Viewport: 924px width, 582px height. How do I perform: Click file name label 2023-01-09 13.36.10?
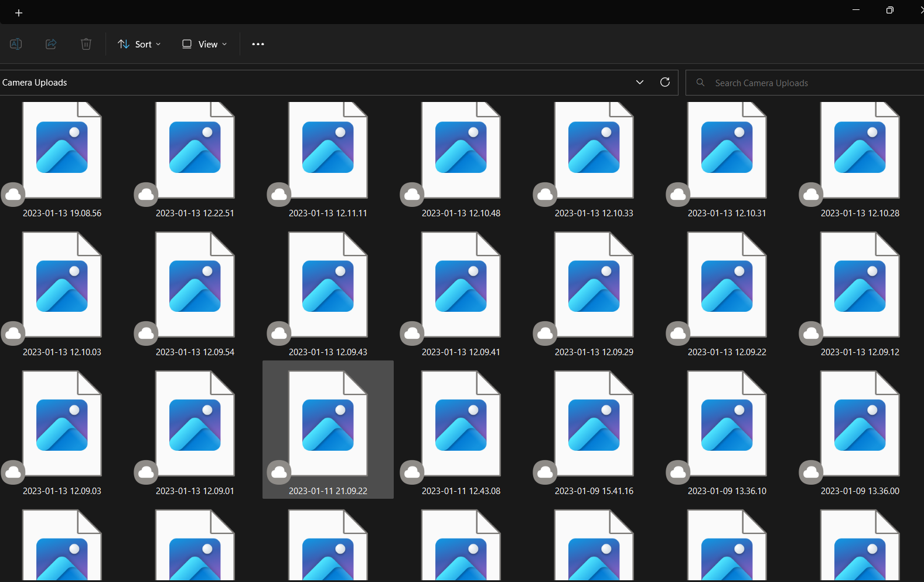[727, 491]
